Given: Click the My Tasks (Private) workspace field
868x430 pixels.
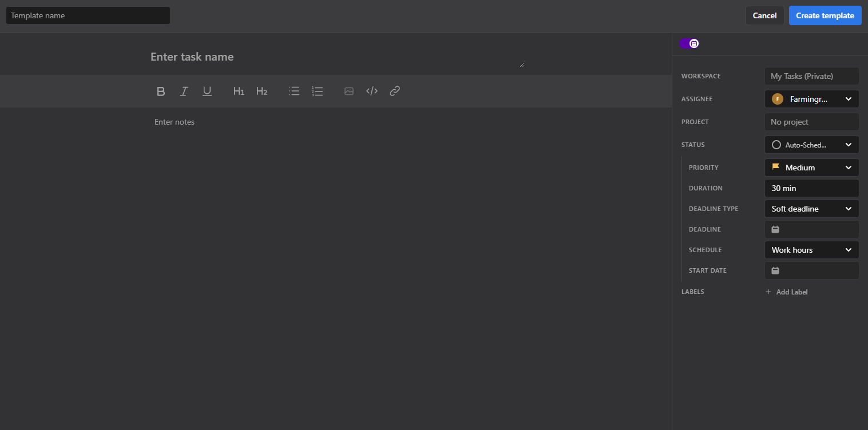Looking at the screenshot, I should pos(812,76).
